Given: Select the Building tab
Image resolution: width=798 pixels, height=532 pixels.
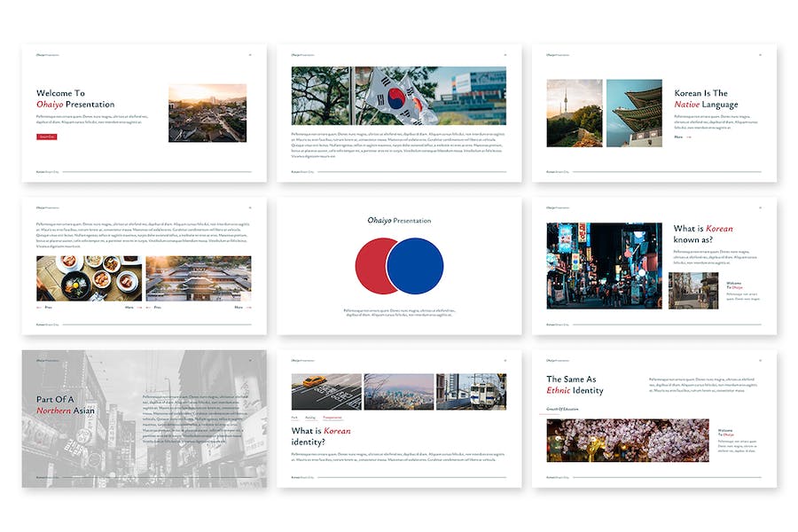Looking at the screenshot, I should [310, 416].
